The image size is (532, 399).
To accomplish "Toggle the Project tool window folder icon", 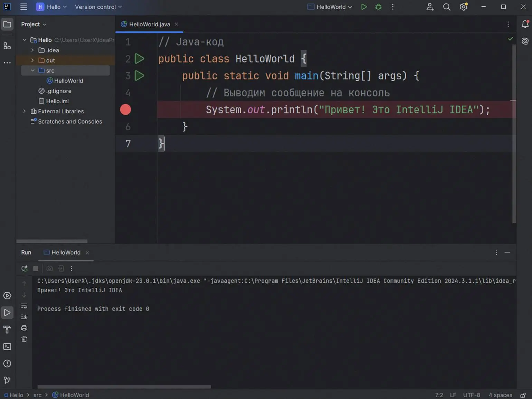I will point(7,24).
